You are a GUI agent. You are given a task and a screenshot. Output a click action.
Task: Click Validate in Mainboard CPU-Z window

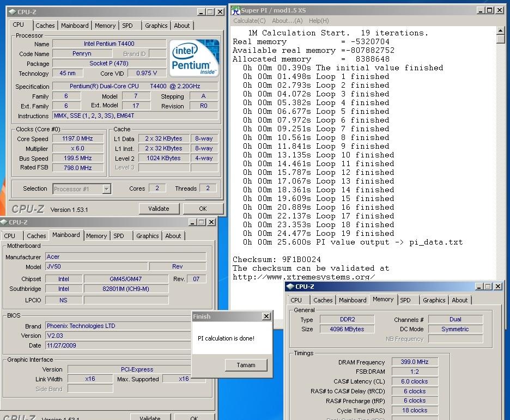[x=150, y=418]
